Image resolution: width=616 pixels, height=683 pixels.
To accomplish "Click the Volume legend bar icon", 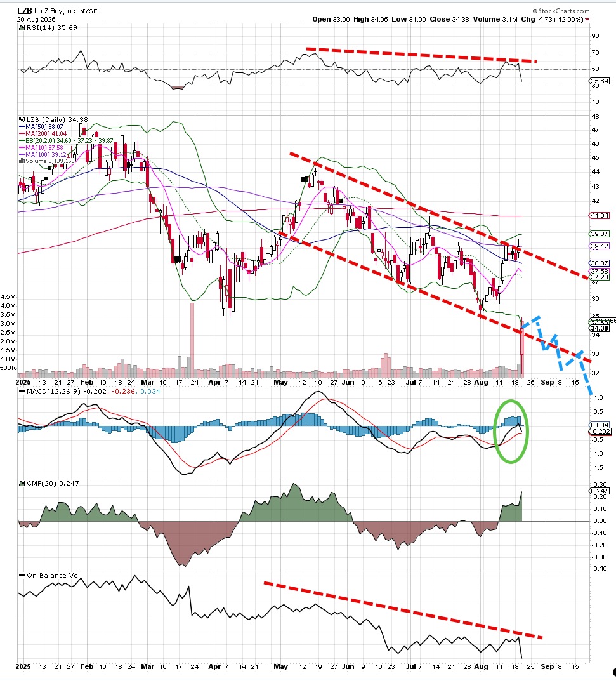I will pos(21,161).
